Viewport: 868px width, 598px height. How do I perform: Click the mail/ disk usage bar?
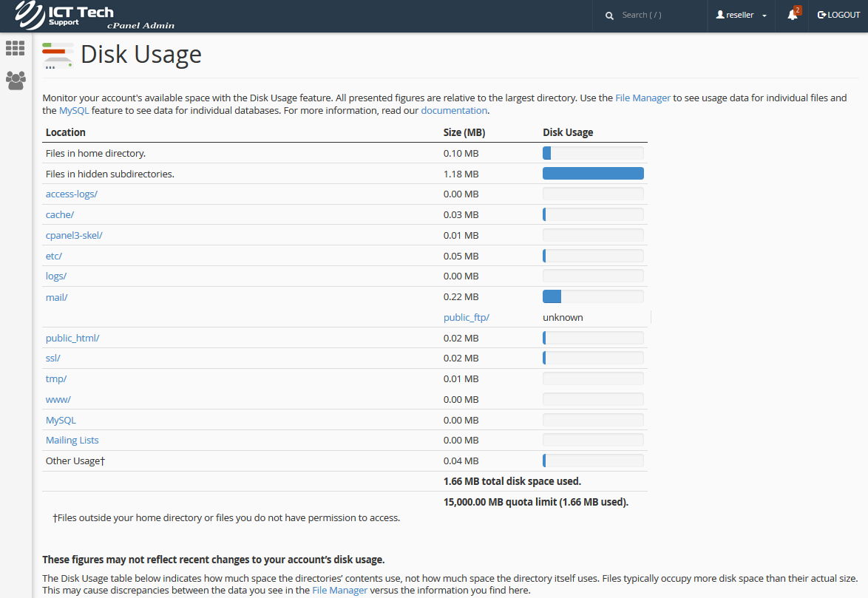pos(593,296)
